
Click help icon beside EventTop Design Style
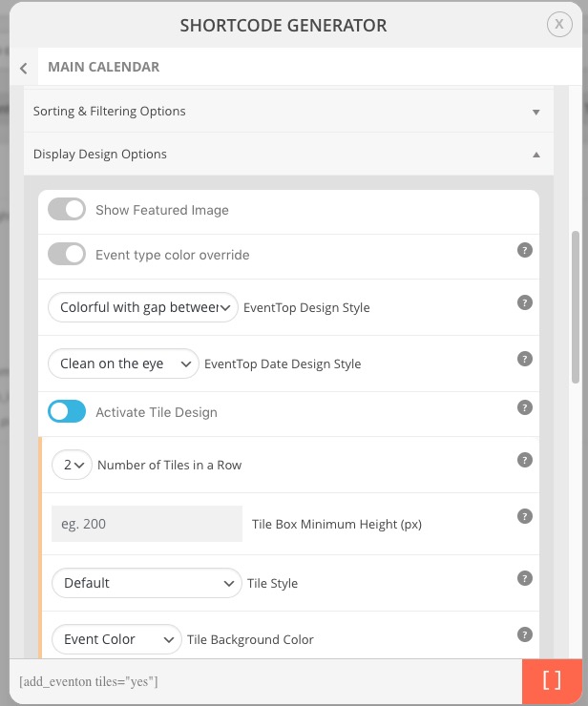pos(524,302)
